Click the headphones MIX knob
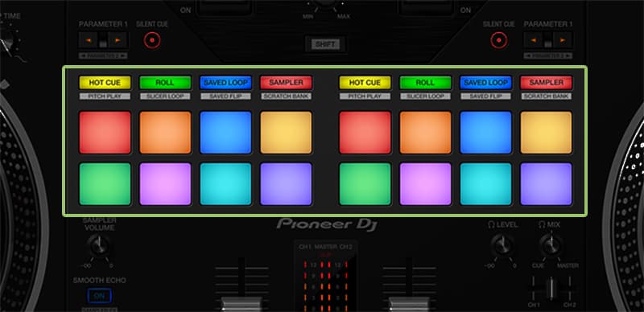The height and width of the screenshot is (312, 644). [x=551, y=245]
